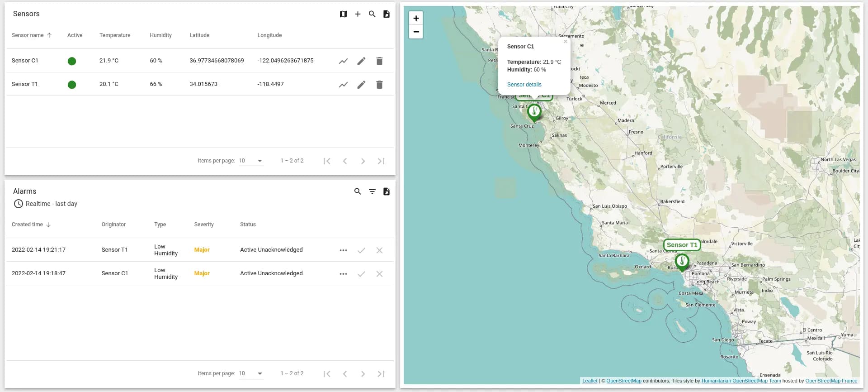Edit Sensor T1 with pencil icon
868x392 pixels.
click(x=361, y=85)
